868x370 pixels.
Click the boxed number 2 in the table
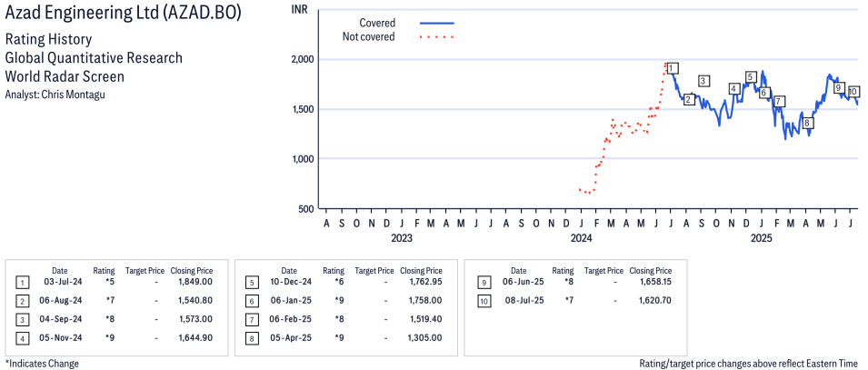(22, 301)
